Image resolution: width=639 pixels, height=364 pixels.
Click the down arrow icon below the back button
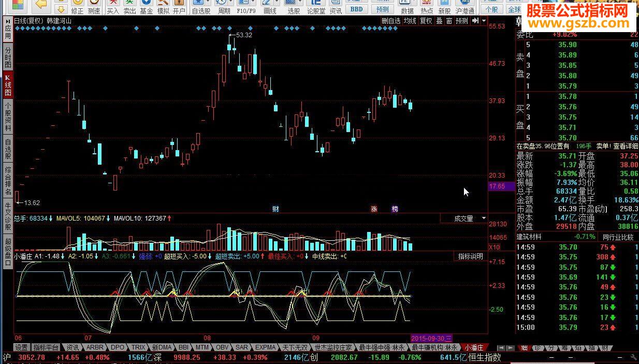click(x=61, y=9)
